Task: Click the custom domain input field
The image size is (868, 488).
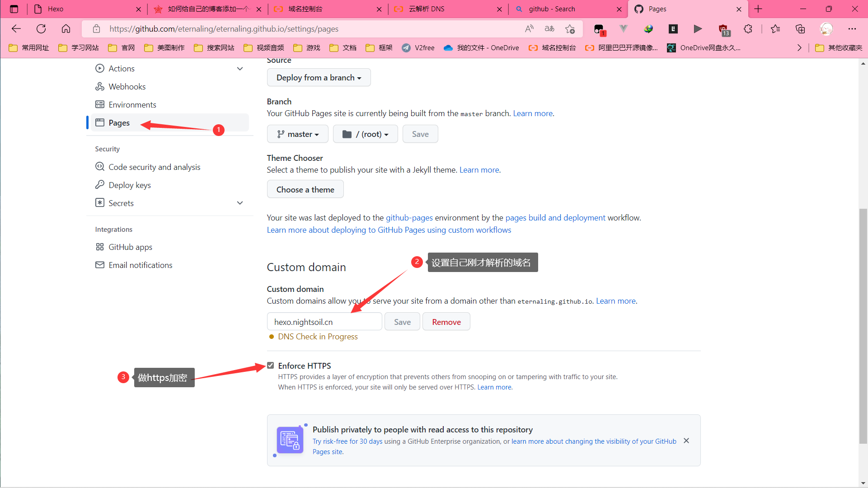Action: 324,322
